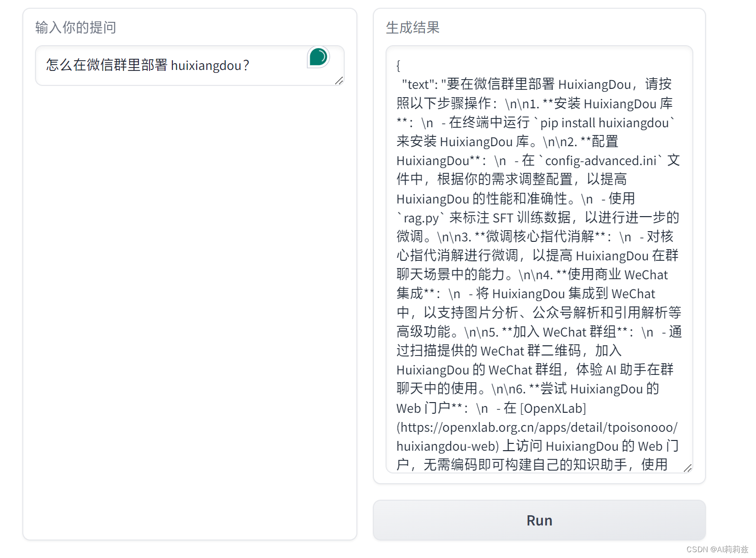This screenshot has width=756, height=558.
Task: Click the 'rag.py' text in result
Action: point(421,218)
